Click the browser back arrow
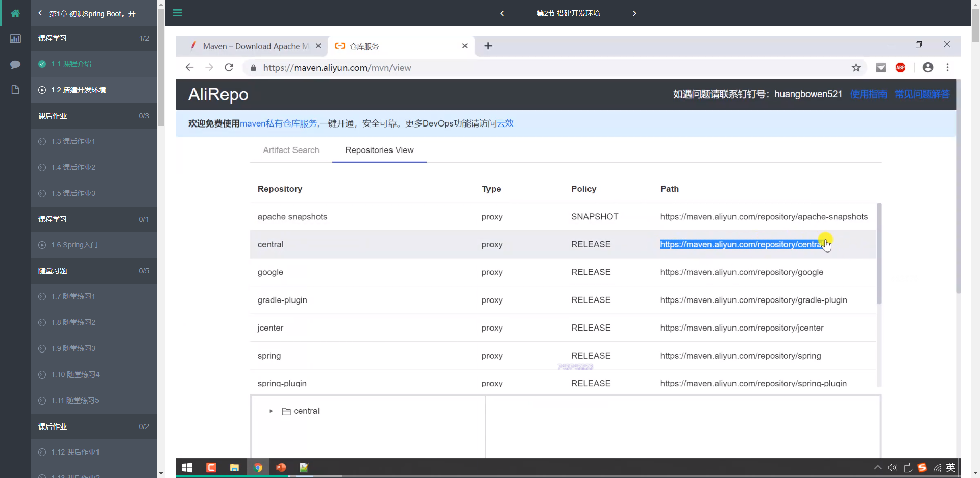 [189, 67]
